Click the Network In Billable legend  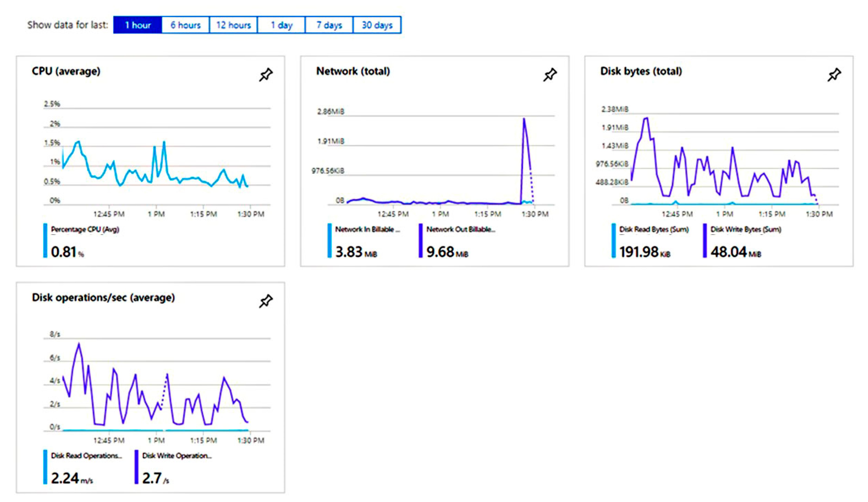(367, 229)
